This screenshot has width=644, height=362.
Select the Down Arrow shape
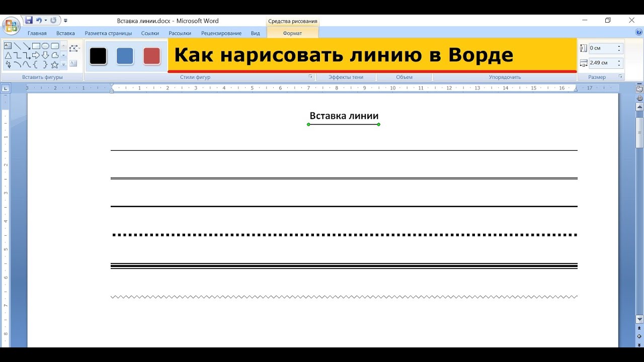45,55
